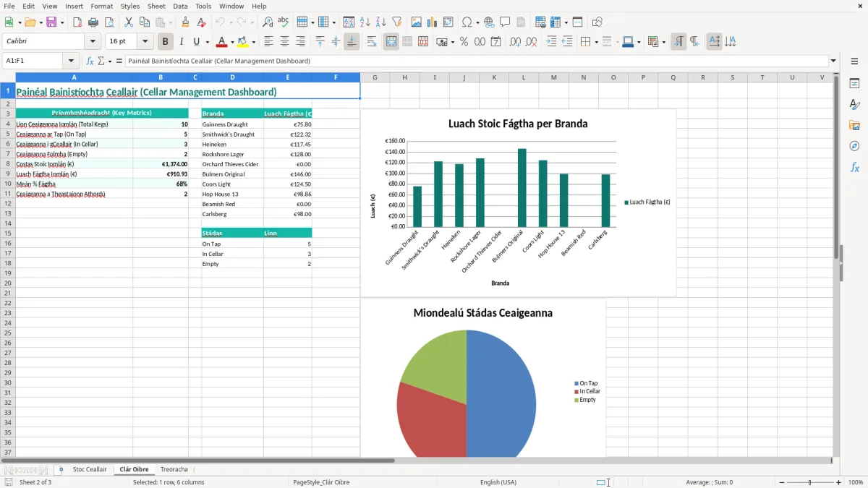Click PageStyle_Clár Oibre in status bar
Image resolution: width=868 pixels, height=488 pixels.
tap(321, 482)
